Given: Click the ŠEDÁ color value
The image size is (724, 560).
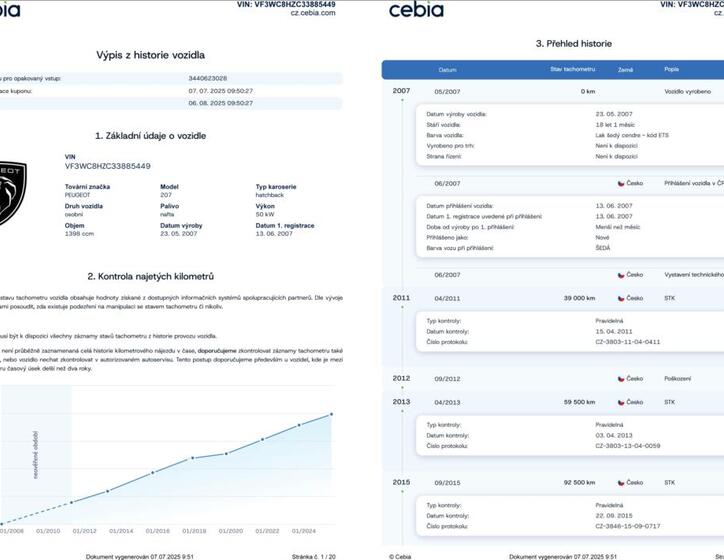Looking at the screenshot, I should [603, 248].
